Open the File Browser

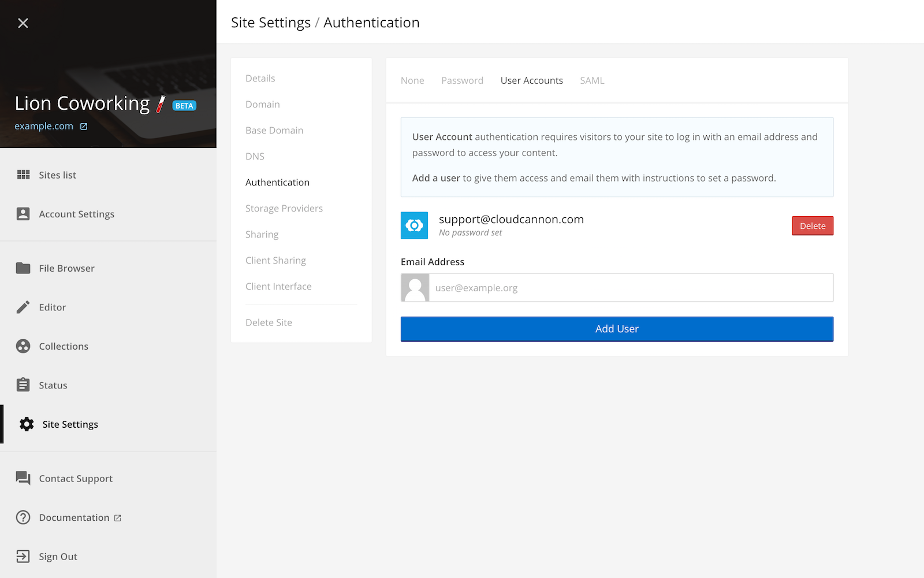click(x=66, y=268)
